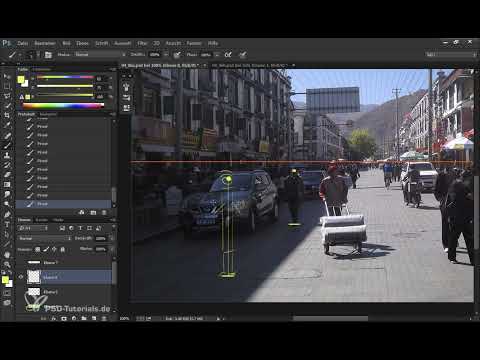Open the layer filter type dropdown
Screen dimensions: 480x360
click(x=33, y=228)
